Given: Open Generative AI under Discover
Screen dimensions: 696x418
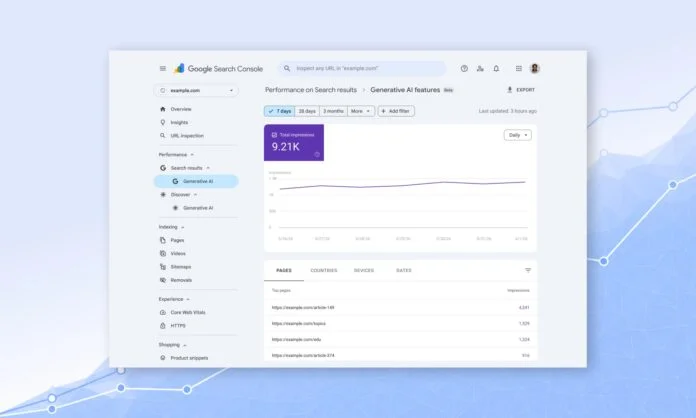Looking at the screenshot, I should click(196, 208).
